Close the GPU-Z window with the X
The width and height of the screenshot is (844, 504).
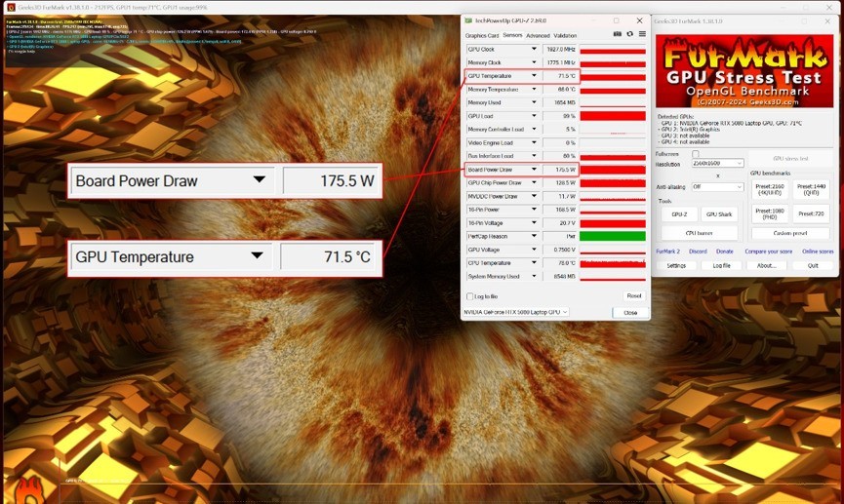(x=639, y=20)
